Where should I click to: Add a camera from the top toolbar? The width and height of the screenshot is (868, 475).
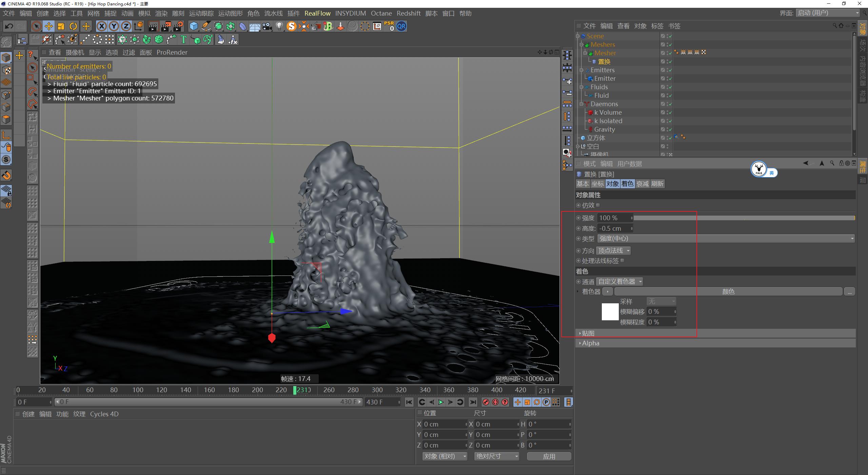coord(267,26)
